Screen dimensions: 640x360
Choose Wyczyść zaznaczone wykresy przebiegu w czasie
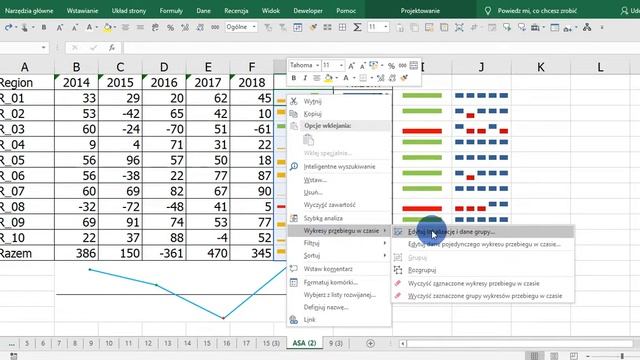pos(482,283)
